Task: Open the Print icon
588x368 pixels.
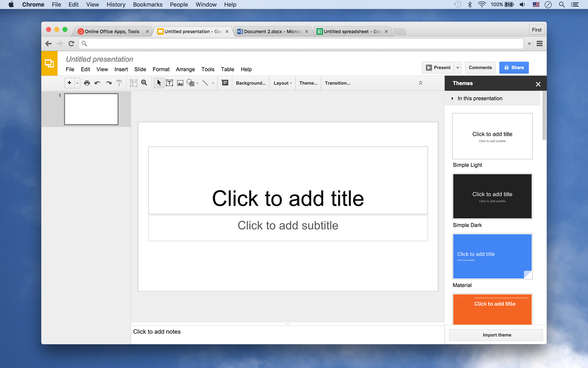Action: click(87, 83)
